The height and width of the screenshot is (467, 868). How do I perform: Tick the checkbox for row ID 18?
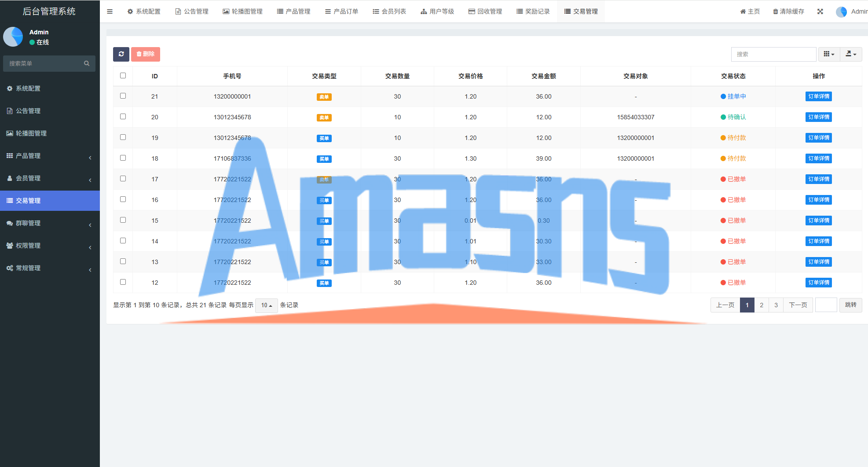point(123,158)
